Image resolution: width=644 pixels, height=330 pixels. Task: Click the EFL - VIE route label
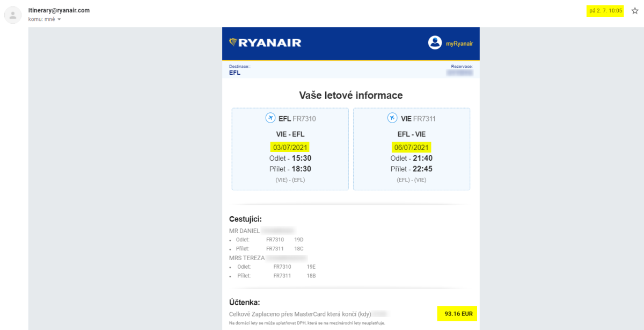412,134
